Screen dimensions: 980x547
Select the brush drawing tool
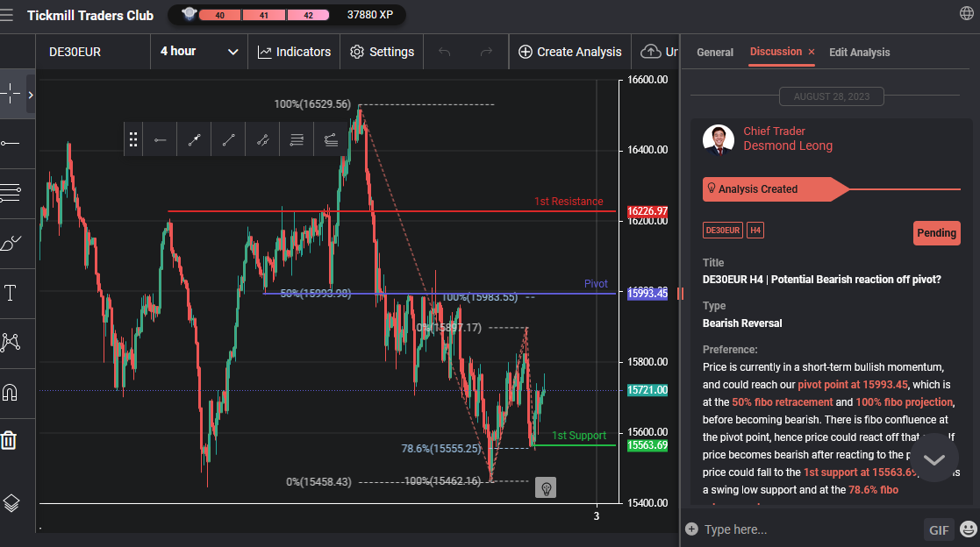click(11, 243)
